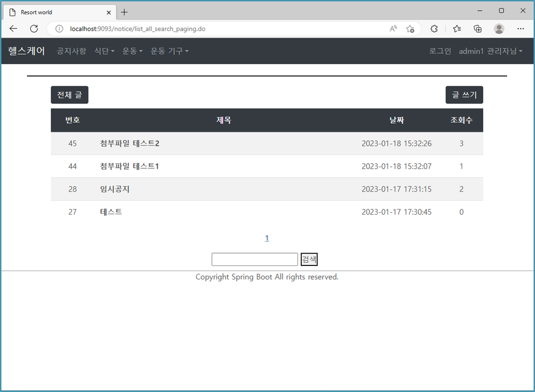Expand the 식단 navigation dropdown
This screenshot has width=535, height=392.
point(104,51)
